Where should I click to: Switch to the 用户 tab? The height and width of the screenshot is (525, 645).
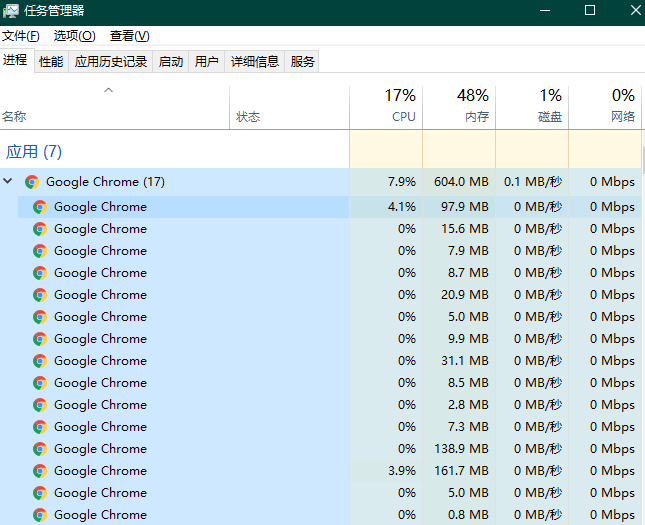[206, 62]
